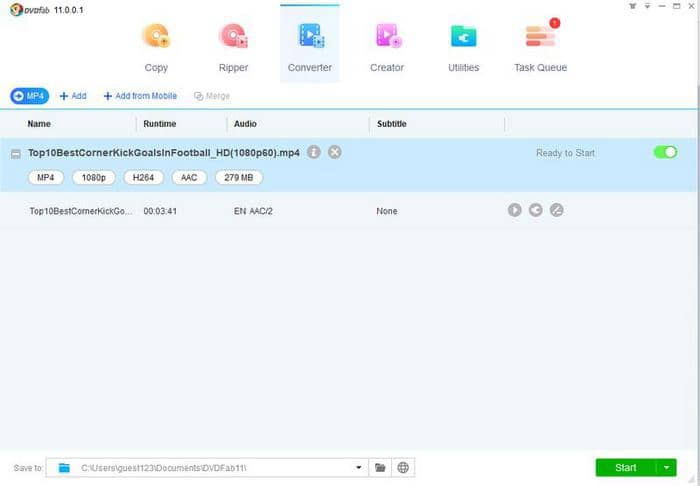Image resolution: width=700 pixels, height=486 pixels.
Task: Select the truncated Top10BestCornerKickGo... title row
Action: pyautogui.click(x=81, y=211)
